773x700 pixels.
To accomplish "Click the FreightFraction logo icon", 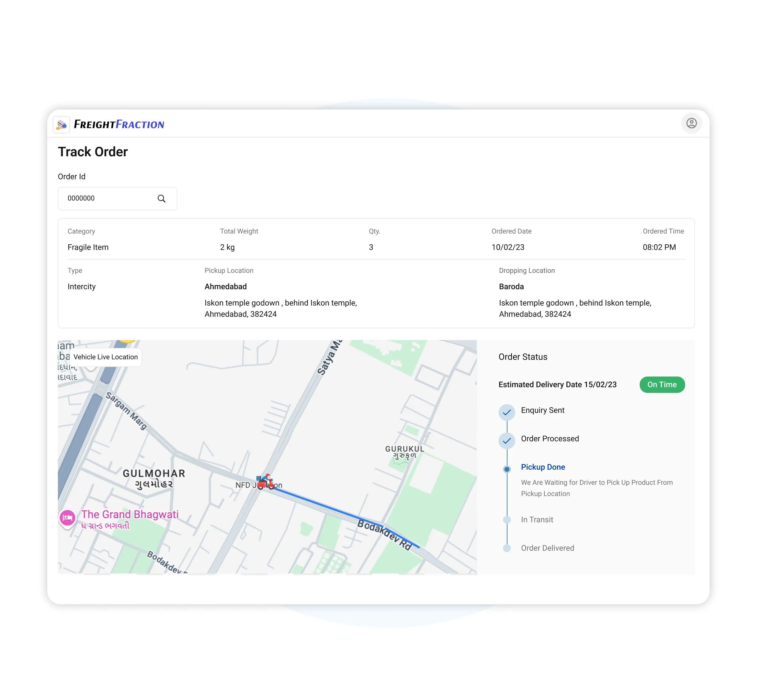I will [61, 125].
